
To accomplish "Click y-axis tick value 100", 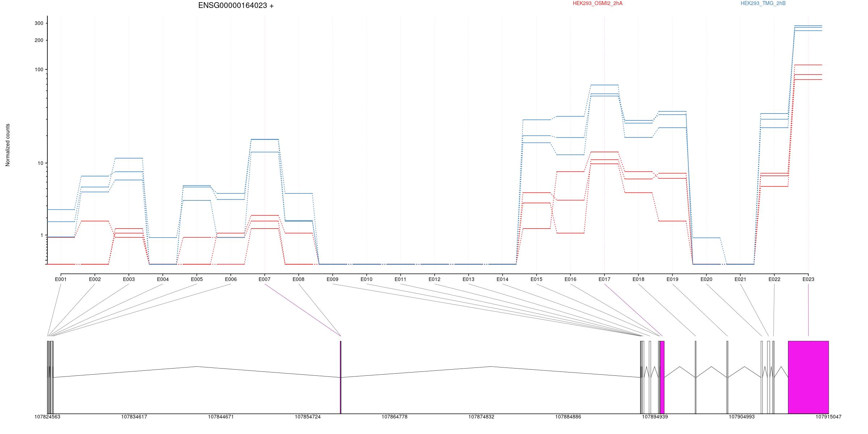I will coord(39,69).
